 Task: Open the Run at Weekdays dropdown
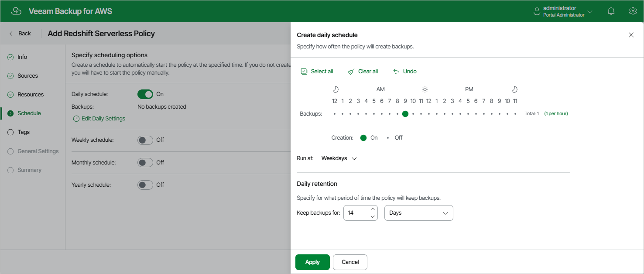pyautogui.click(x=339, y=158)
